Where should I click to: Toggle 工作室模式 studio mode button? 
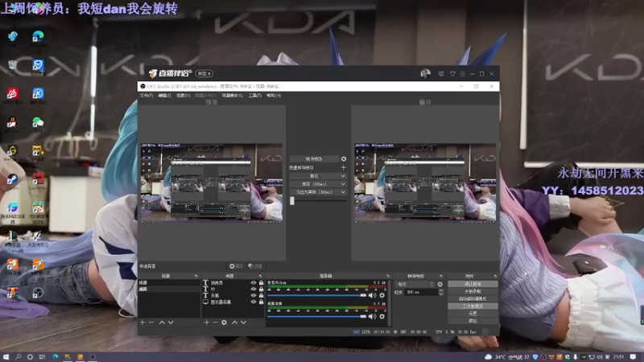[x=473, y=306]
